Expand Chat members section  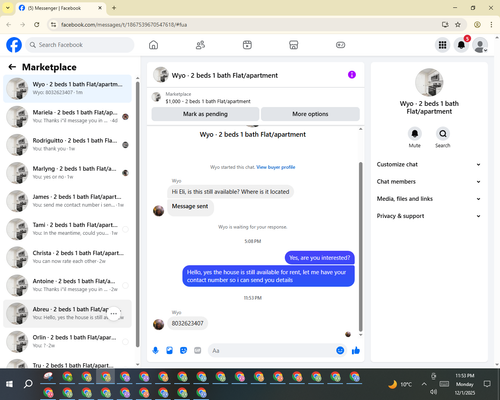pos(429,182)
